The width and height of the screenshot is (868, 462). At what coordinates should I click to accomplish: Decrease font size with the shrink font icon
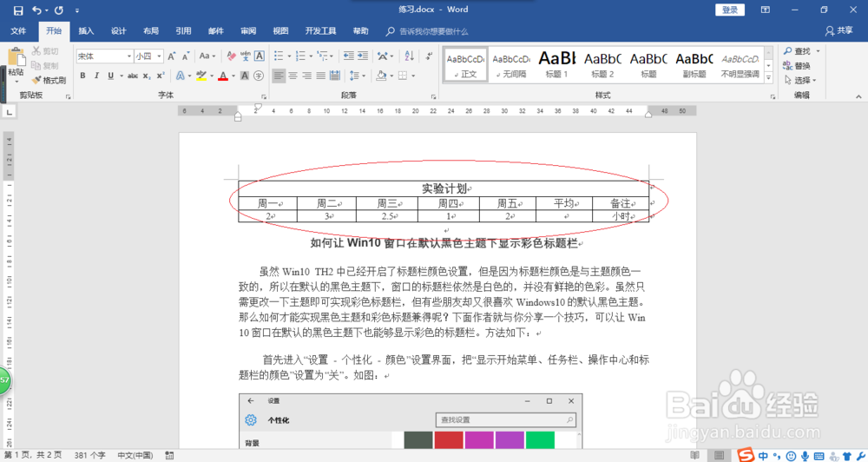(x=186, y=56)
